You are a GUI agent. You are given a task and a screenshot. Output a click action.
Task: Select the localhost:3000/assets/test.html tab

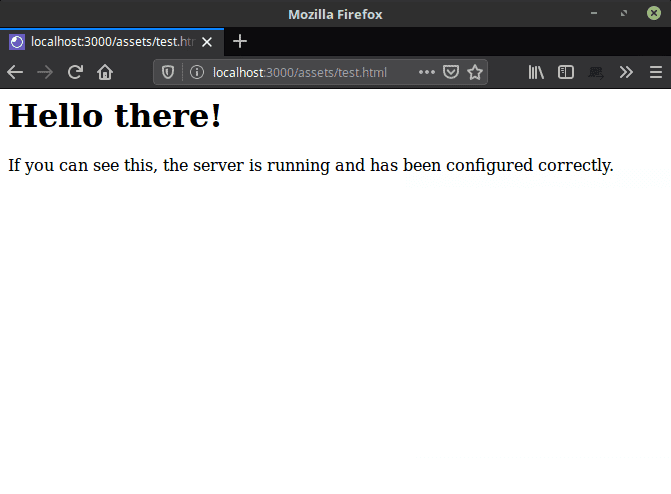[100, 42]
